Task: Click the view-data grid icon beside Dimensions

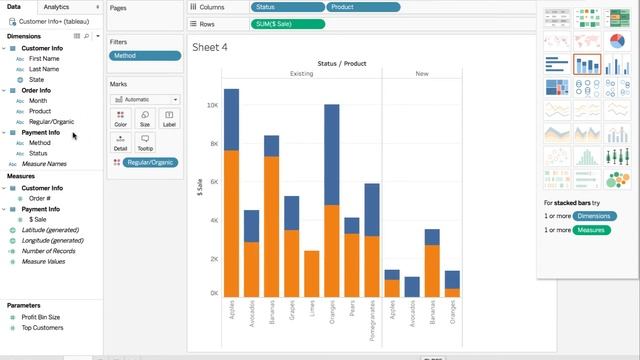Action: click(x=77, y=36)
